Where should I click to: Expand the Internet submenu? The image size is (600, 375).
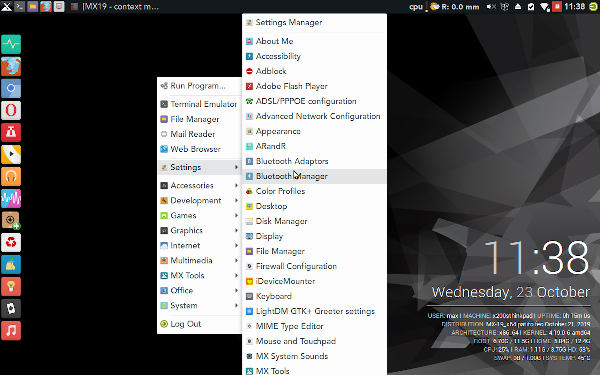[199, 246]
